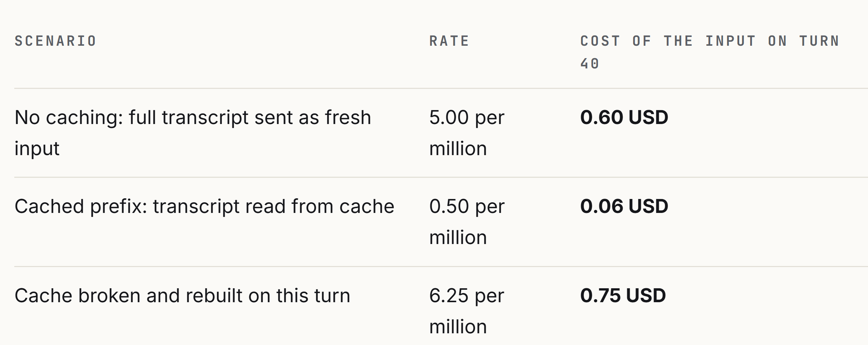Click the bold 0.75 USD cost
This screenshot has height=345, width=868.
coord(623,296)
